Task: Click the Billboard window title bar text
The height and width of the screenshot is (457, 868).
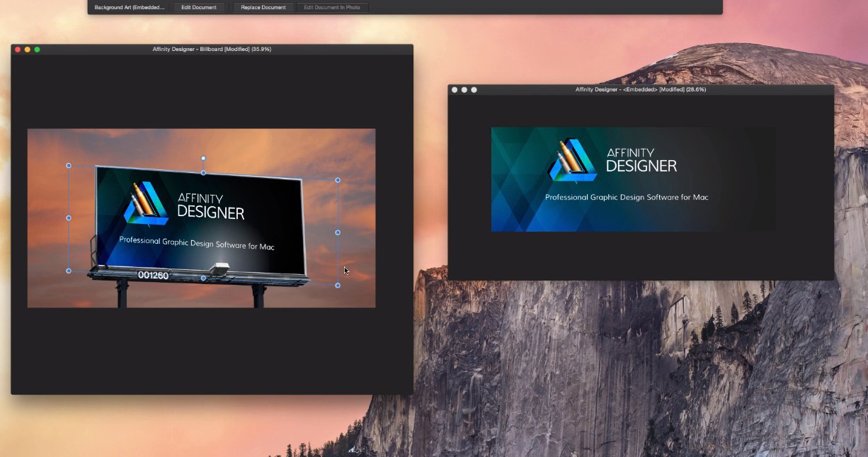Action: pos(212,50)
